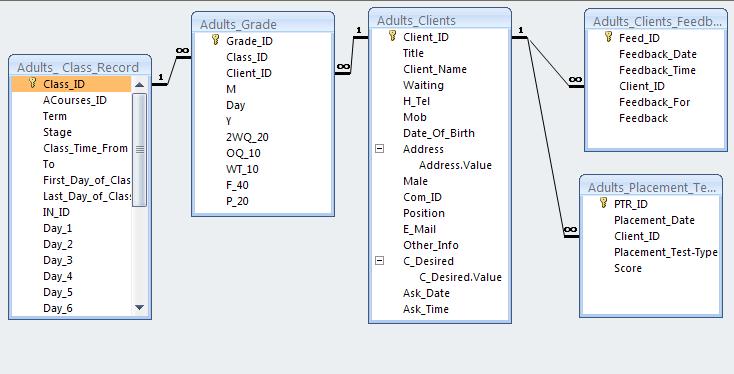Viewport: 734px width, 374px height.
Task: Select Client_ID field in Adults_Grade
Action: [x=249, y=73]
